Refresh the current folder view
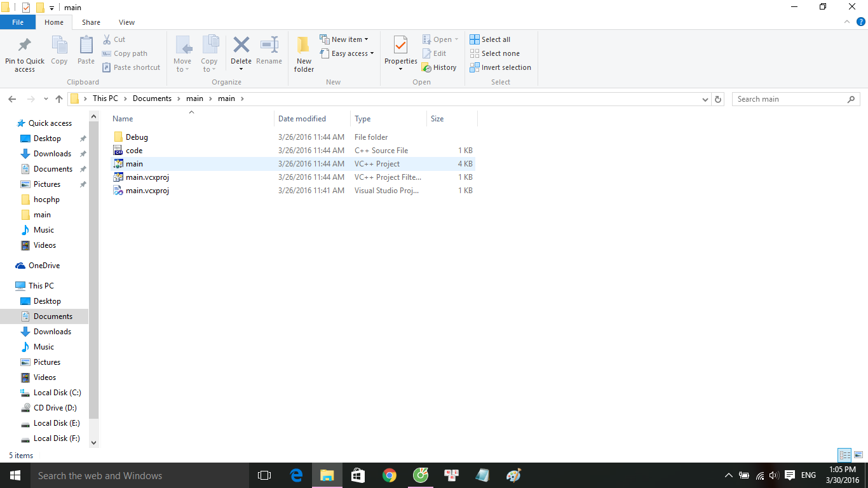The height and width of the screenshot is (488, 868). point(718,99)
